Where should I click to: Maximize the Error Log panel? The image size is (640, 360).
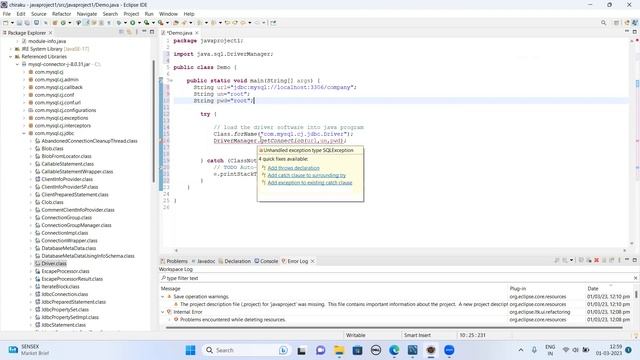[635, 260]
